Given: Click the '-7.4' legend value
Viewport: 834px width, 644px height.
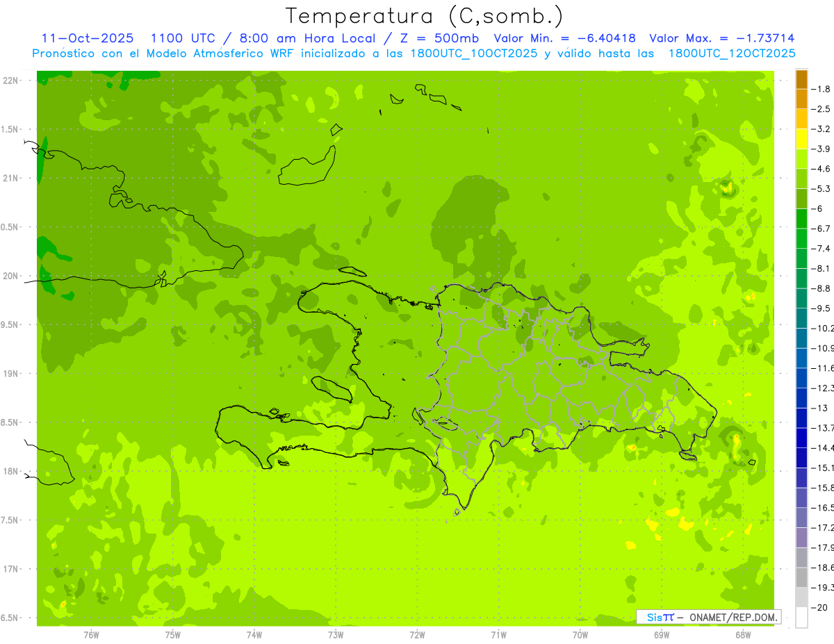Looking at the screenshot, I should point(821,249).
